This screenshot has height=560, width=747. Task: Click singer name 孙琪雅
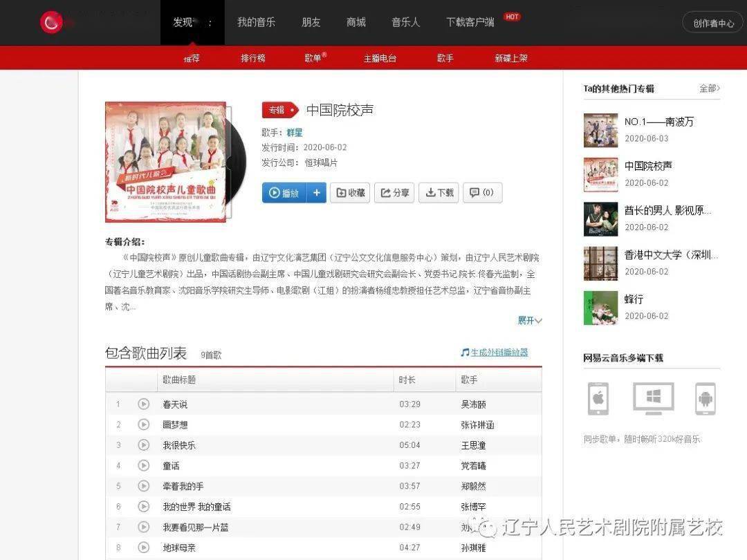click(473, 548)
